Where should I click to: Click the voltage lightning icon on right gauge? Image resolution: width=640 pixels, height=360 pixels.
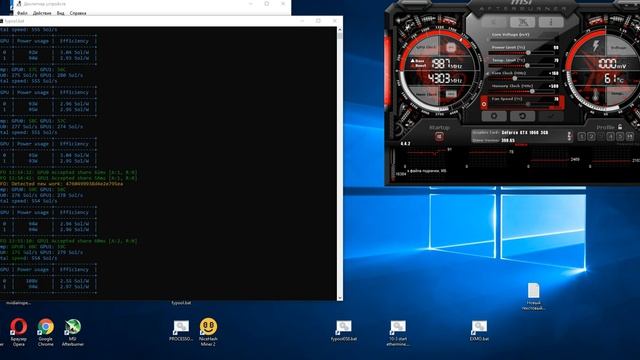(x=596, y=46)
